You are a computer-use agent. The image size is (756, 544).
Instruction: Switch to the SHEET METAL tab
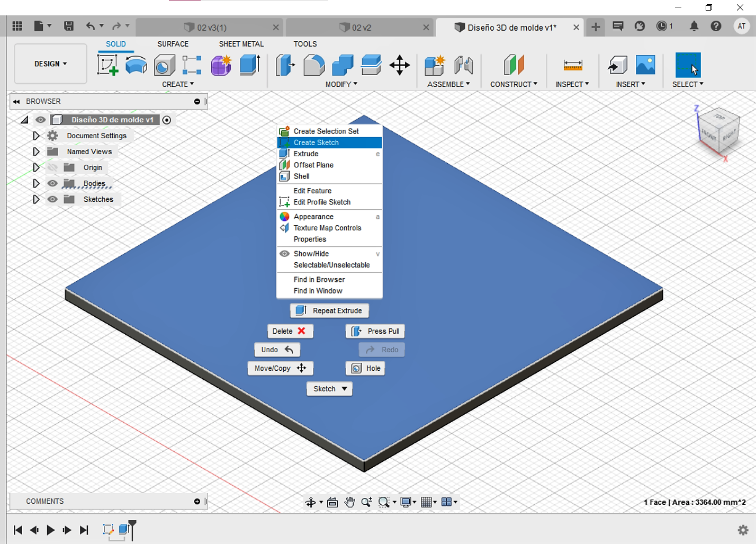click(241, 44)
